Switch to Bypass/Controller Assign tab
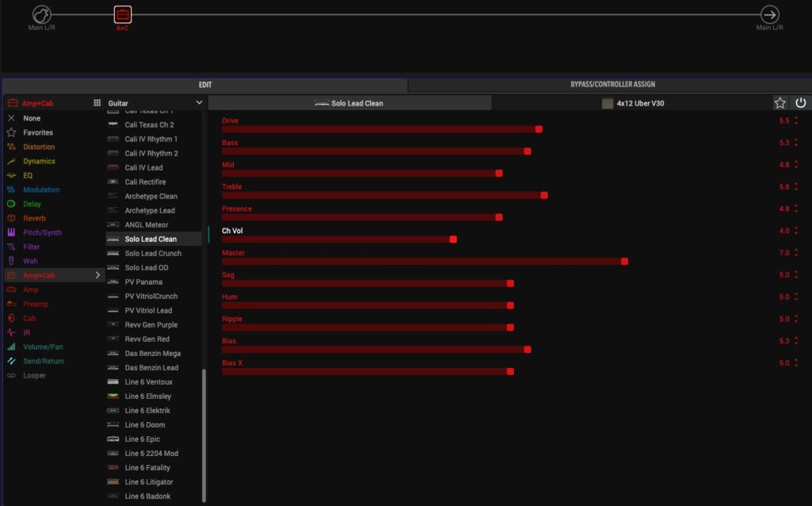This screenshot has height=506, width=812. (612, 84)
